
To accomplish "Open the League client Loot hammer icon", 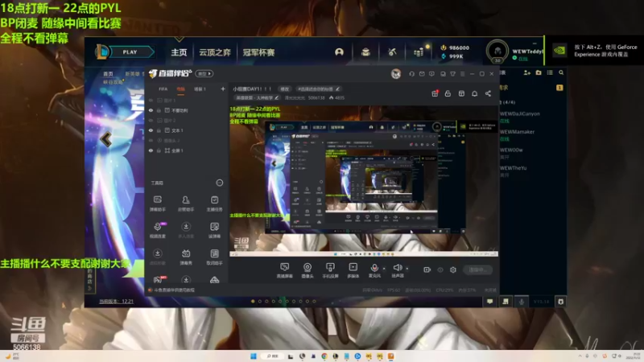I will 392,52.
